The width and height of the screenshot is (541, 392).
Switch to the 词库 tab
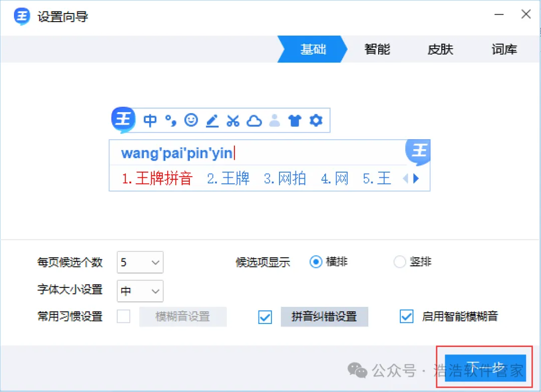tap(504, 49)
